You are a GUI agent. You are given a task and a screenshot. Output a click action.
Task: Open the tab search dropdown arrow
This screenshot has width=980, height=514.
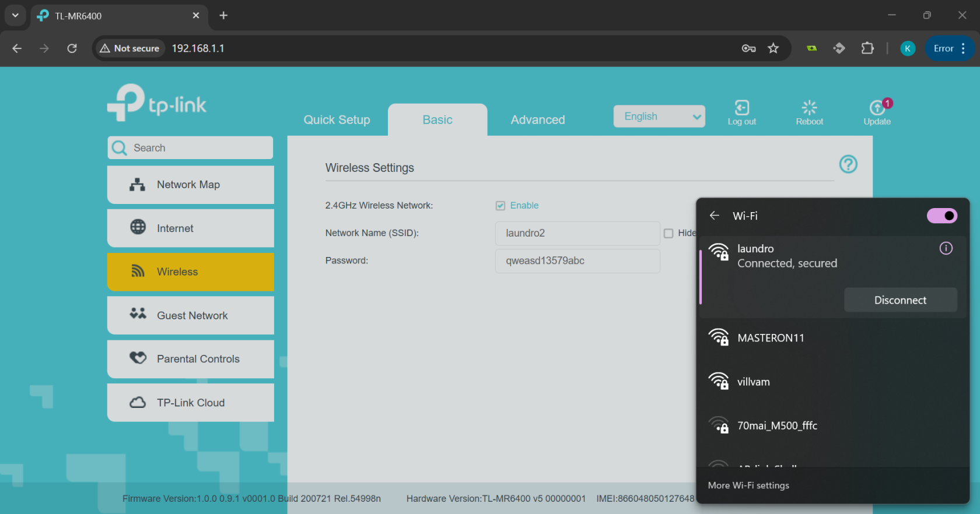[x=15, y=16]
